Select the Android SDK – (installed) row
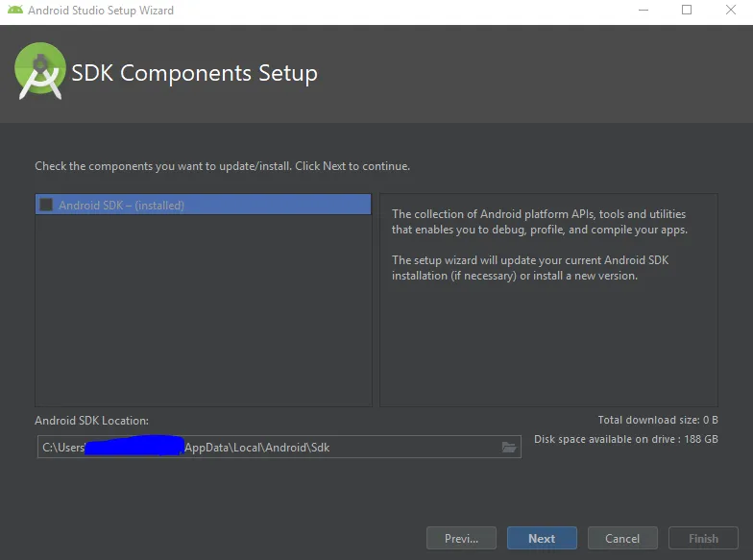This screenshot has height=560, width=753. 202,205
